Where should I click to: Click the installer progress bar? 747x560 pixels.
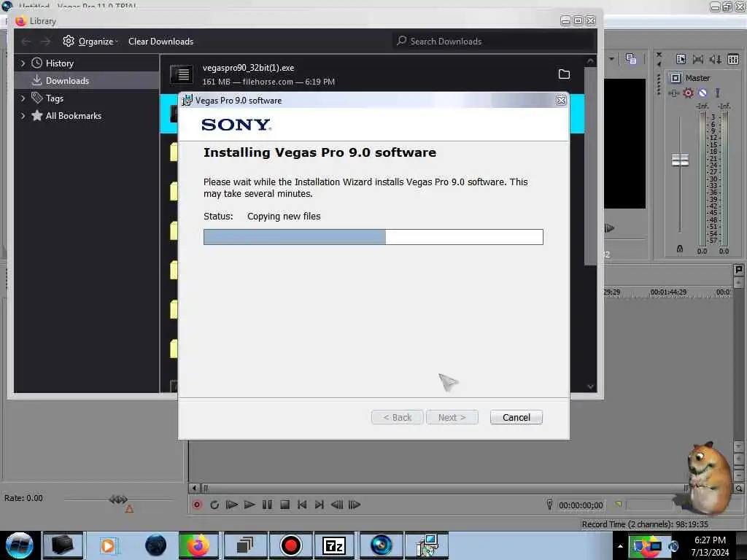pyautogui.click(x=373, y=237)
